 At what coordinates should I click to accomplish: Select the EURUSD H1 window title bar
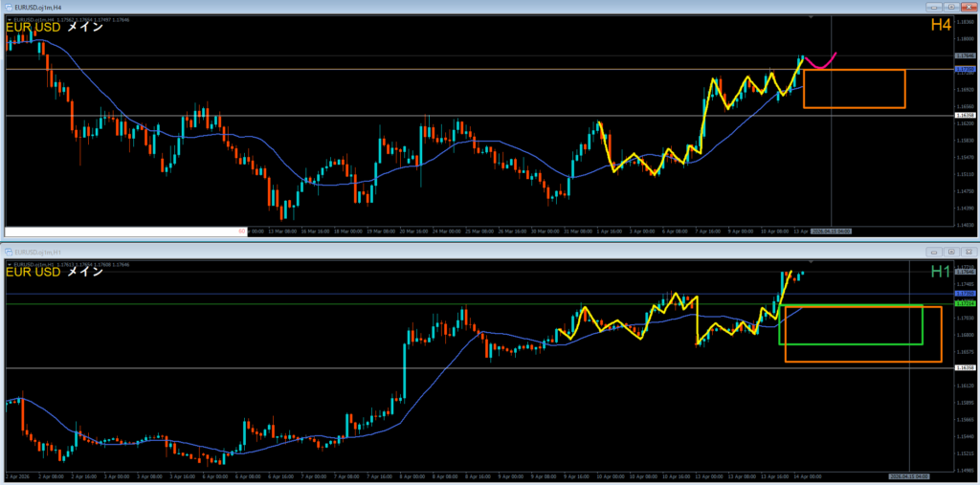(x=383, y=251)
